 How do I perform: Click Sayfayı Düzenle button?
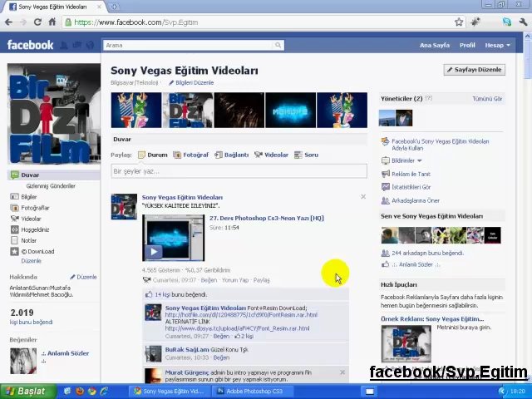tap(475, 70)
